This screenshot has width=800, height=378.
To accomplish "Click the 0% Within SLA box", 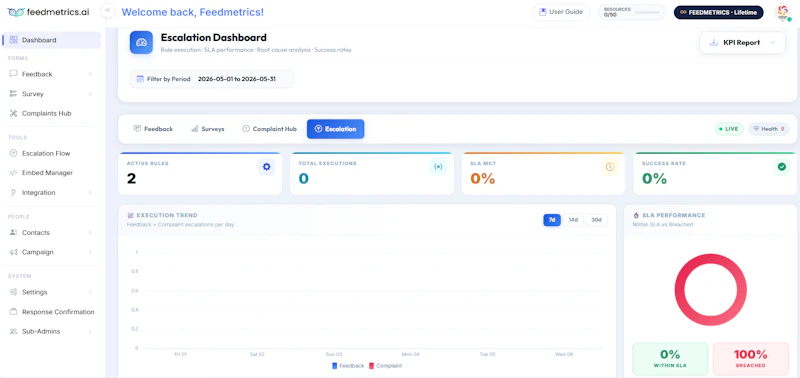I will [670, 359].
